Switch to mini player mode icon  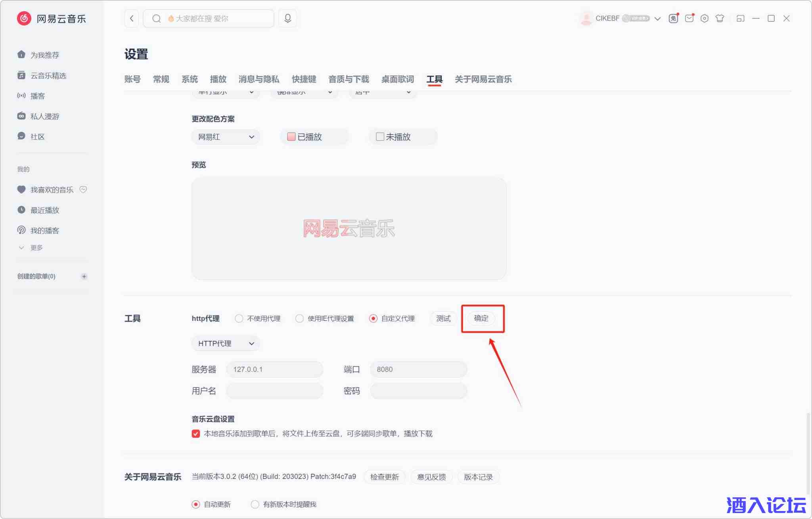[740, 18]
